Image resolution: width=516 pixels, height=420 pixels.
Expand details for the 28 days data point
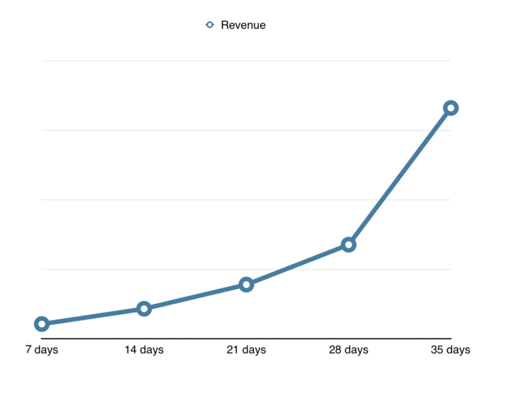coord(349,245)
